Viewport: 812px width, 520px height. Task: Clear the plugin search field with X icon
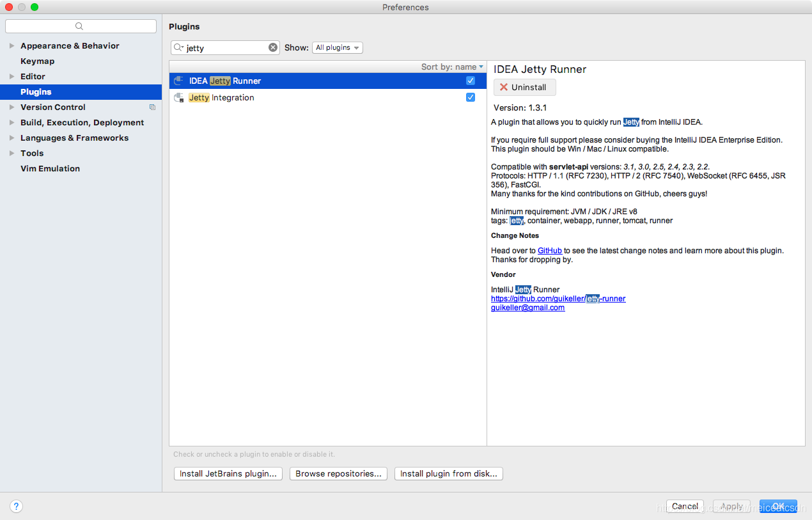273,47
